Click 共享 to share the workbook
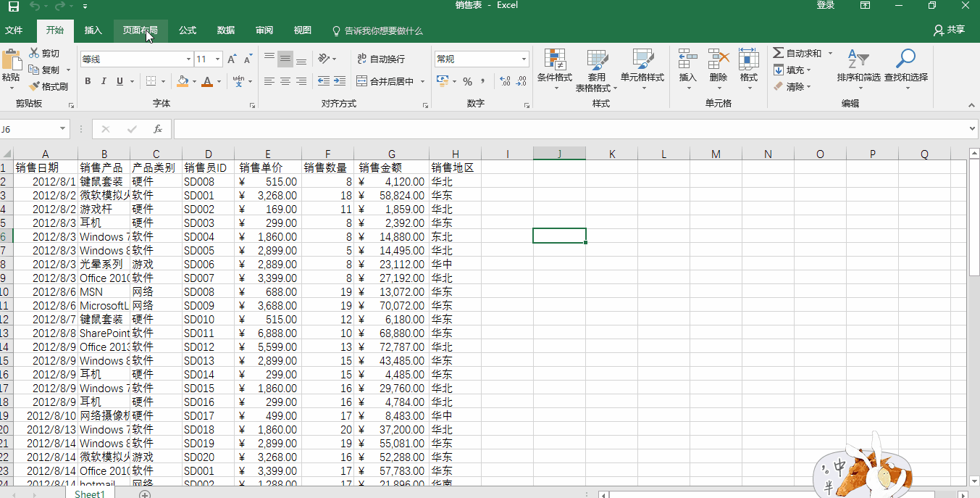Image resolution: width=980 pixels, height=498 pixels. point(952,30)
